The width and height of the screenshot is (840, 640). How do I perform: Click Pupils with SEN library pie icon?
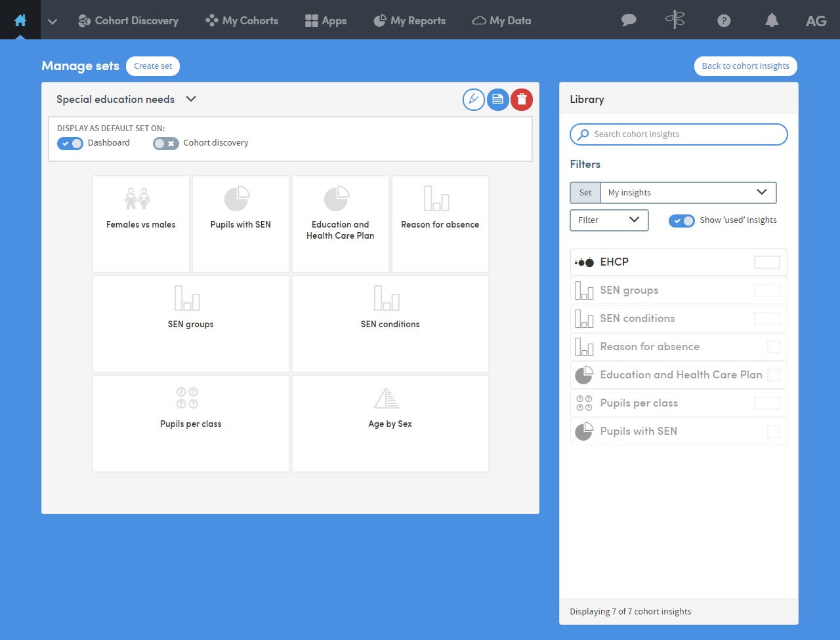point(584,431)
